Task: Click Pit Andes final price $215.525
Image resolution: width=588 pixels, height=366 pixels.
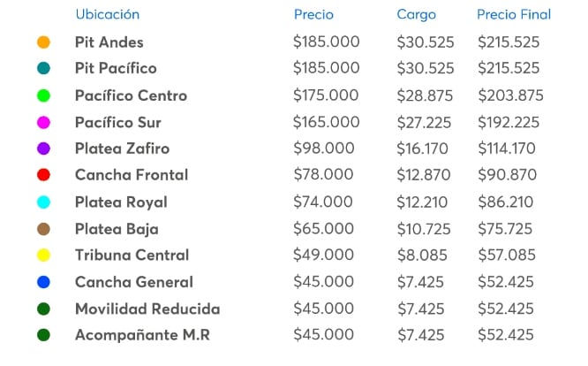Action: (508, 42)
